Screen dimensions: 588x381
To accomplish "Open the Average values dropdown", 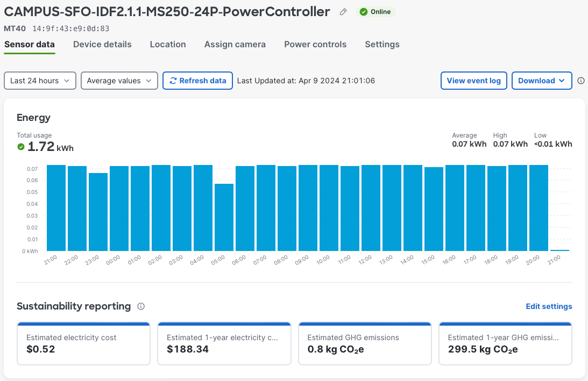I will pyautogui.click(x=119, y=80).
